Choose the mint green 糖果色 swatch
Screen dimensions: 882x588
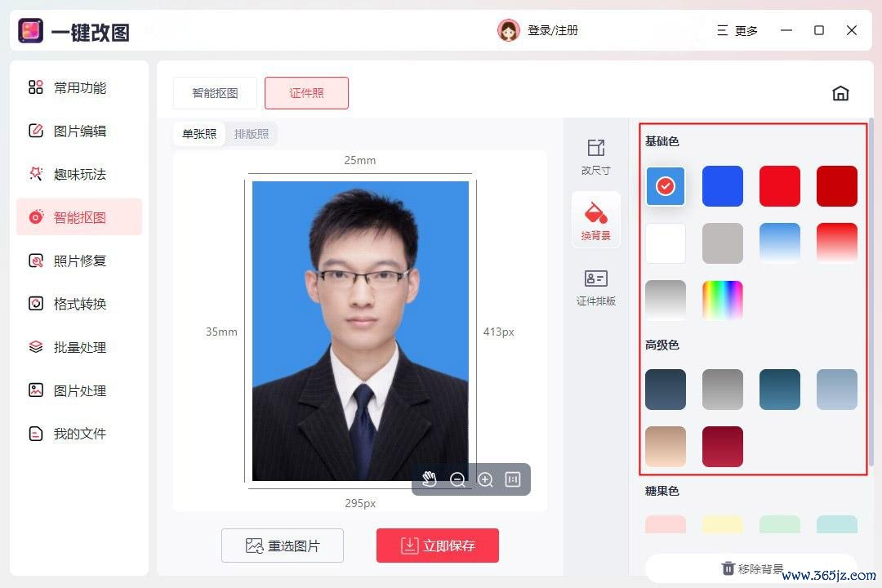coord(780,524)
